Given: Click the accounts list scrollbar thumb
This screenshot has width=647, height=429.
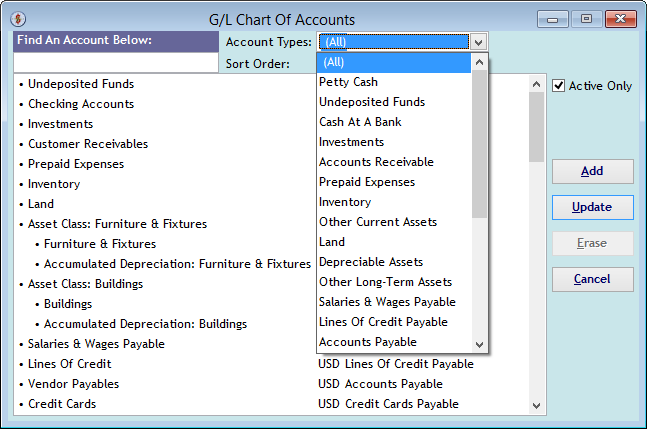Looking at the screenshot, I should coord(536,127).
